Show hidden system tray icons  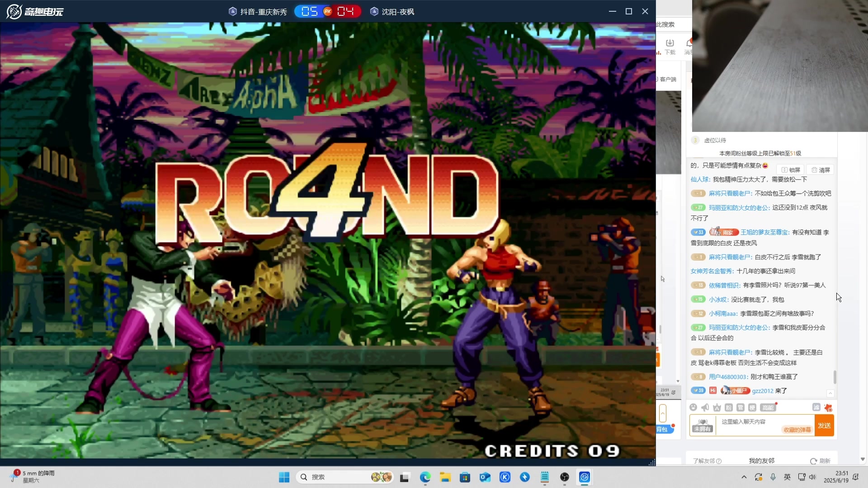pyautogui.click(x=744, y=477)
